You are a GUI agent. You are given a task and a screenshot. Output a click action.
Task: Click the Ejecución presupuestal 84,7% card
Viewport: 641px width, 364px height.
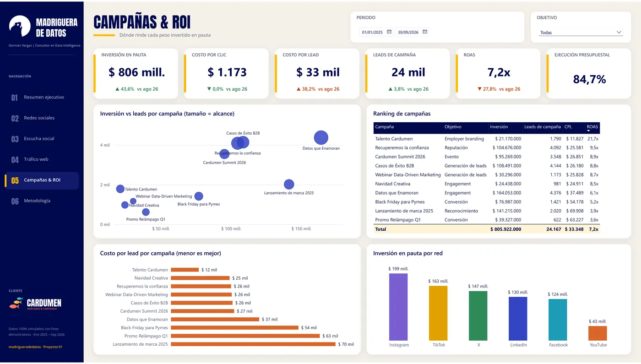click(589, 73)
